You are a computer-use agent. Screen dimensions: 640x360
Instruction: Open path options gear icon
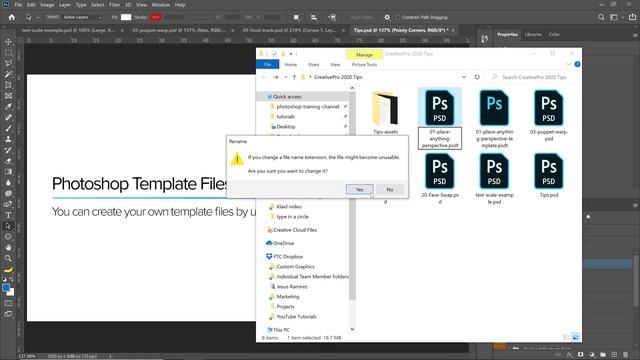click(387, 18)
